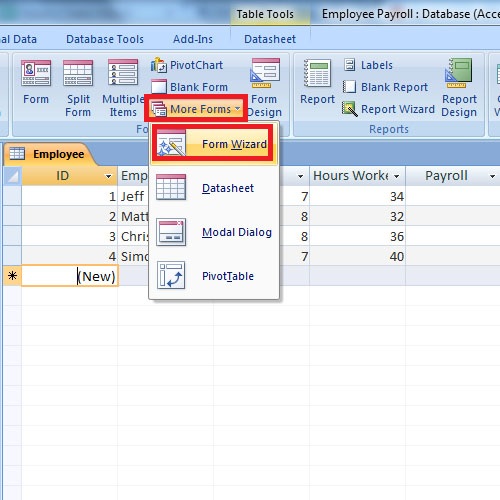Select Blank Report

(385, 87)
